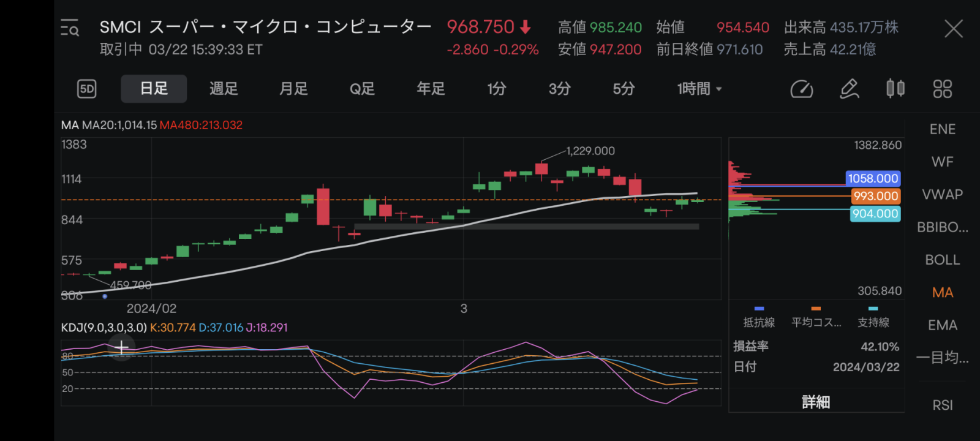
Task: Click the 損益率 42.10% row
Action: (816, 347)
